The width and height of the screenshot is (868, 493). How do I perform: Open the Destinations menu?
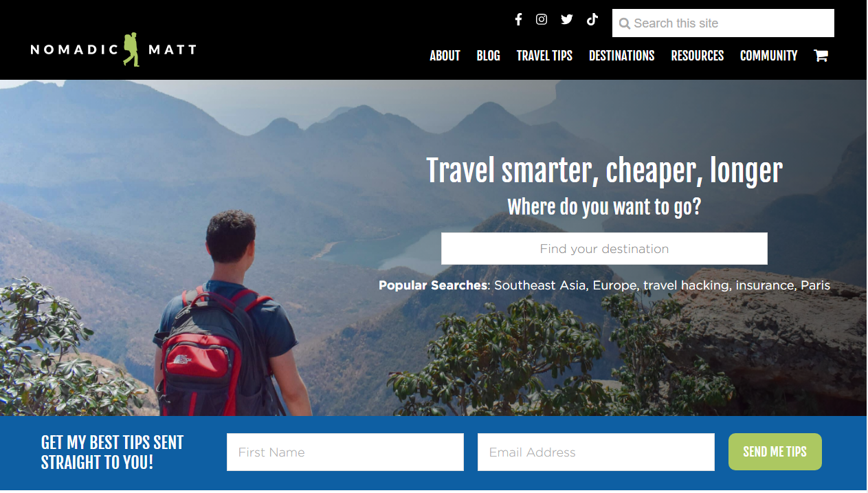point(621,56)
